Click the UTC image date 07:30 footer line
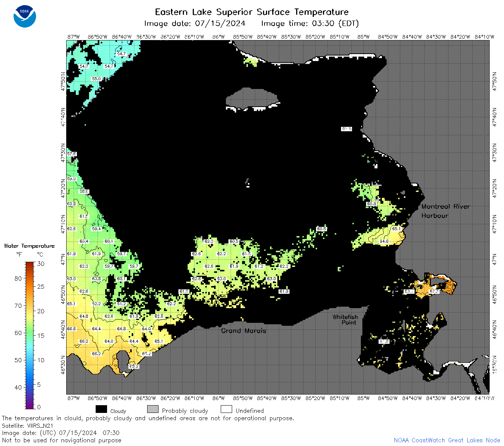The width and height of the screenshot is (504, 446). [x=61, y=433]
